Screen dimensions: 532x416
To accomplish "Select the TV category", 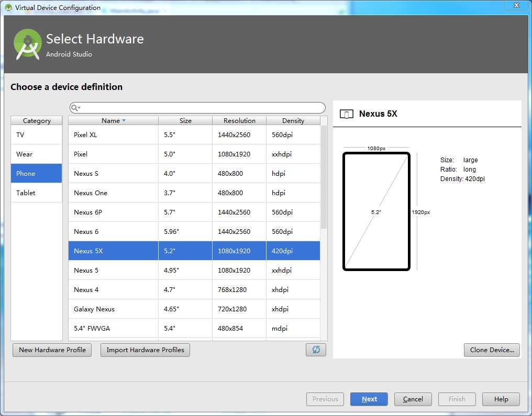I will click(36, 134).
